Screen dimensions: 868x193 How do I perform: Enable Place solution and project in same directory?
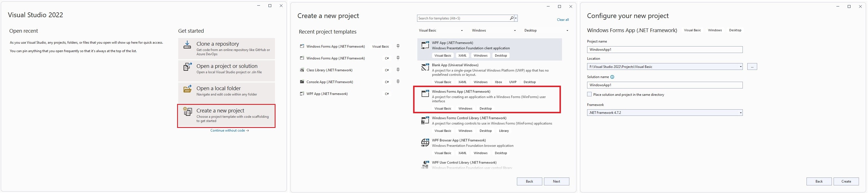coord(589,94)
